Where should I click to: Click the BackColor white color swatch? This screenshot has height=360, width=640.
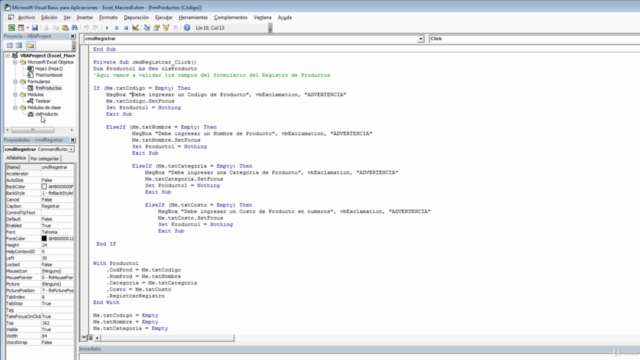(44, 187)
